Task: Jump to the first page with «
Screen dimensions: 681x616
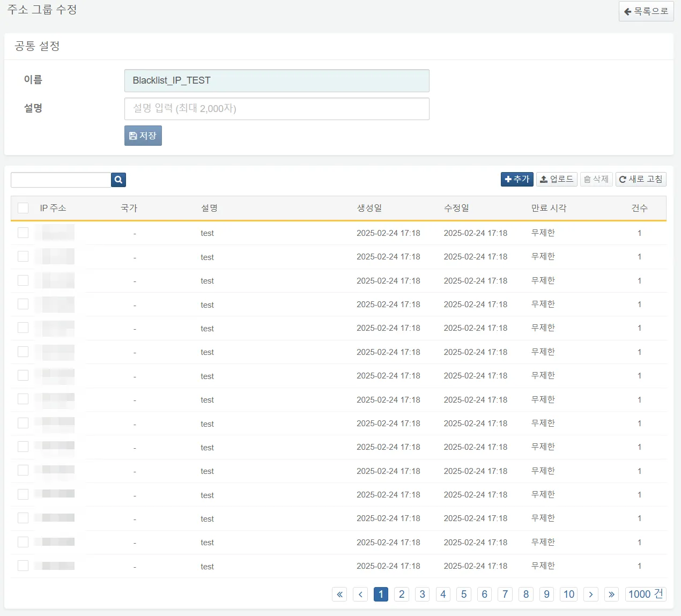Action: [x=339, y=594]
